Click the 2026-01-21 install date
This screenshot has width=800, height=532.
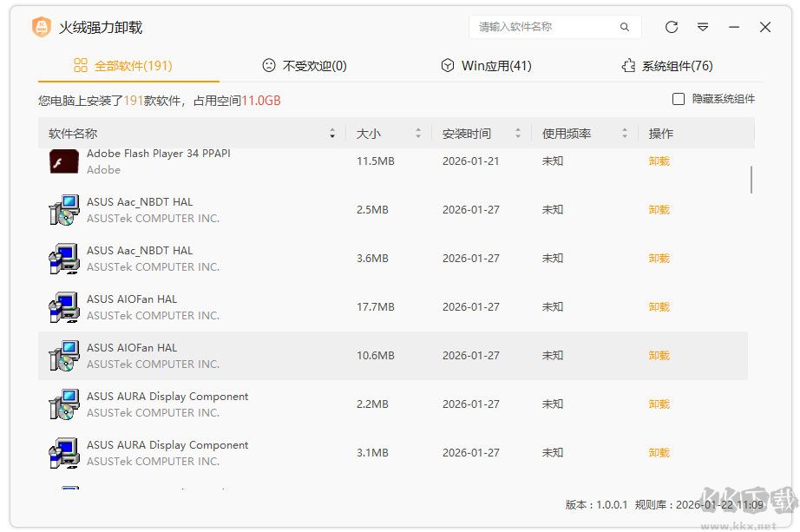point(470,161)
